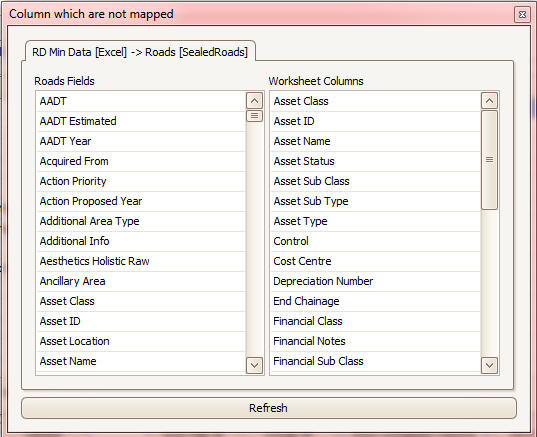
Task: Click Roads Fields scroll up arrow
Action: tap(254, 101)
